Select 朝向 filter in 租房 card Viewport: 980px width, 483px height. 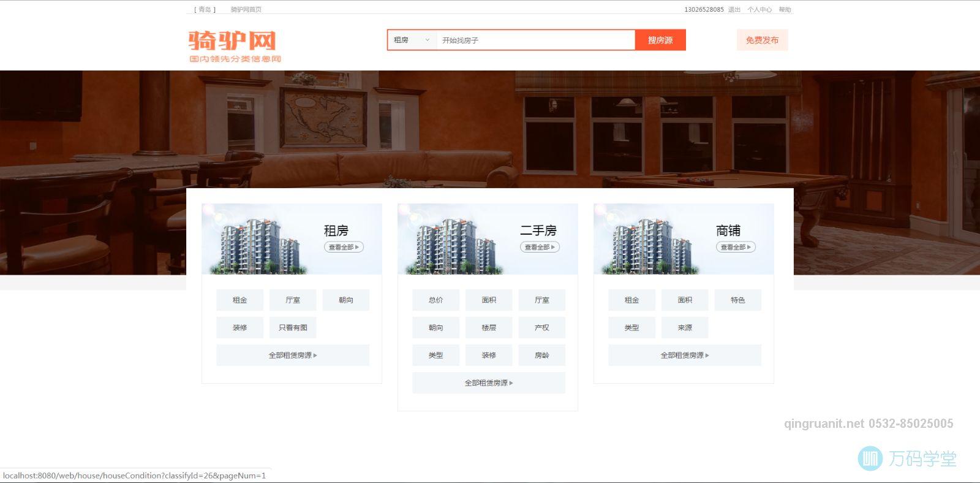(346, 300)
